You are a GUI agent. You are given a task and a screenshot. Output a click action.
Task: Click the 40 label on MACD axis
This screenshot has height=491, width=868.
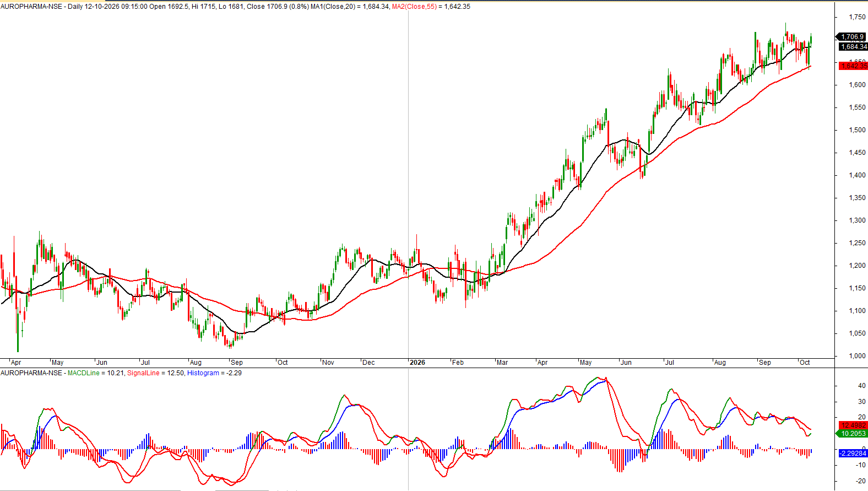click(862, 386)
